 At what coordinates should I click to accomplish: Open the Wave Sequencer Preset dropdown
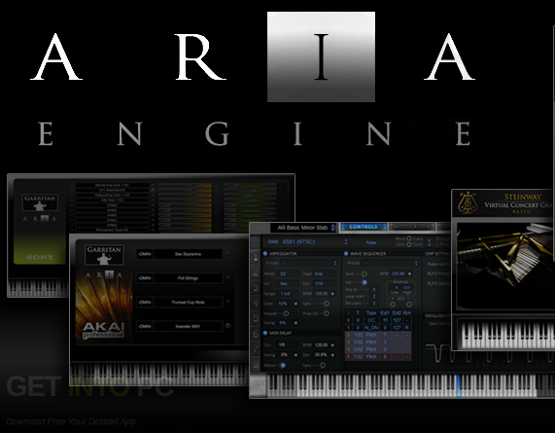point(390,263)
